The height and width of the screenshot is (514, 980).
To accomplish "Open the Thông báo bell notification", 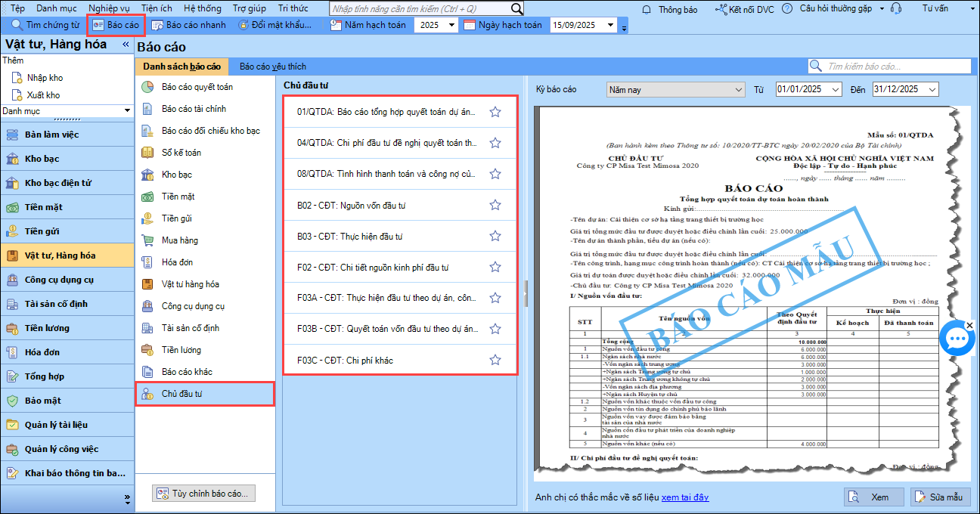I will [647, 9].
